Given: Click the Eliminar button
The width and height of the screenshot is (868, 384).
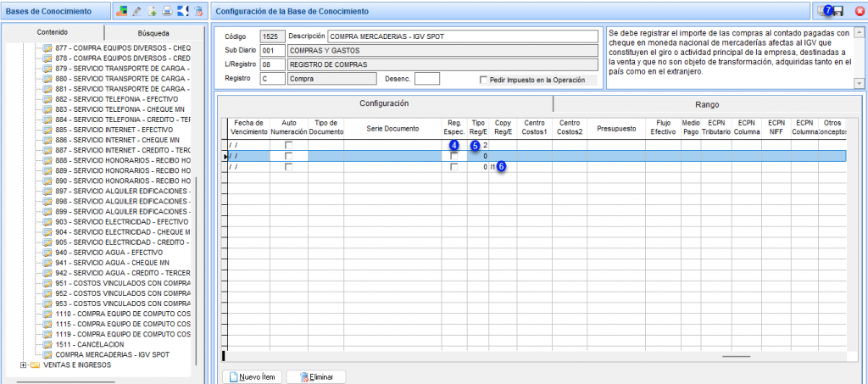Looking at the screenshot, I should [x=316, y=377].
